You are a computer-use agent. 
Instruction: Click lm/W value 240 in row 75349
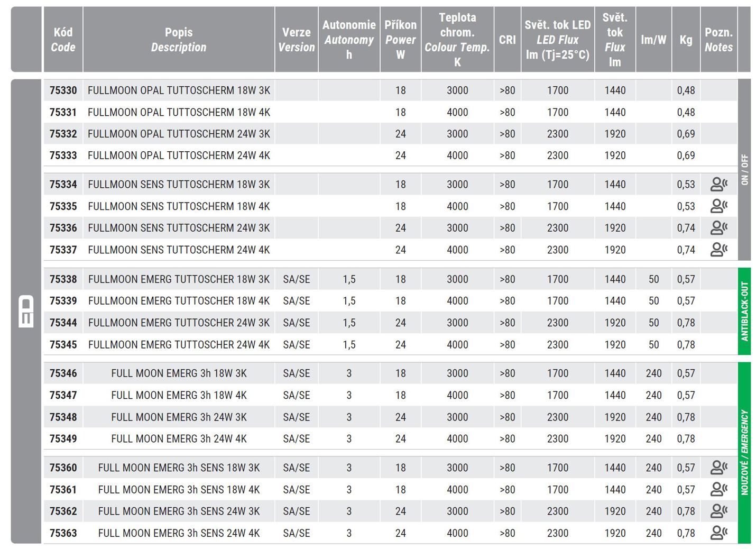pyautogui.click(x=654, y=438)
